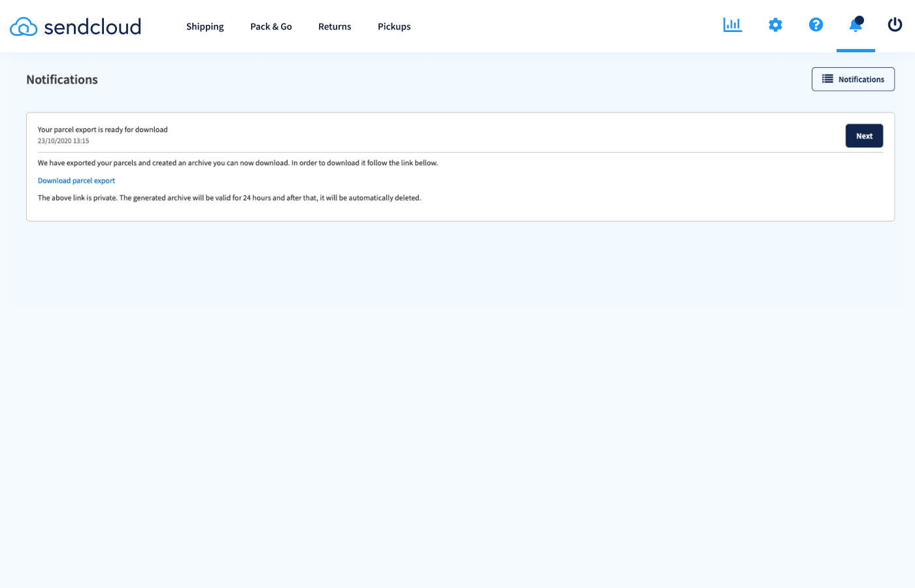Open the Pack & Go section
Image resolution: width=915 pixels, height=588 pixels.
[271, 26]
